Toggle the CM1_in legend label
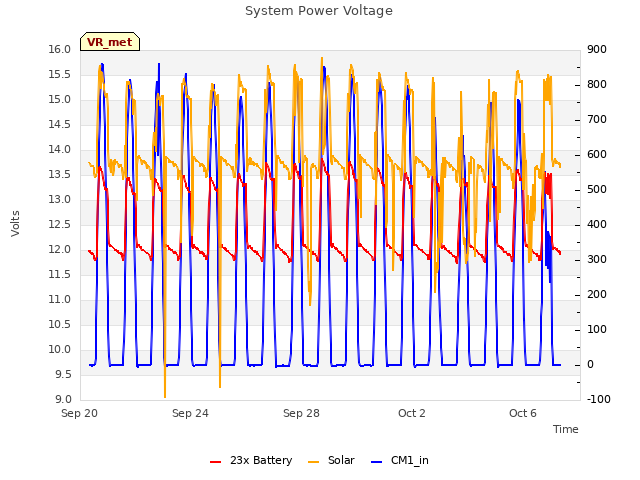The height and width of the screenshot is (480, 640). point(410,460)
